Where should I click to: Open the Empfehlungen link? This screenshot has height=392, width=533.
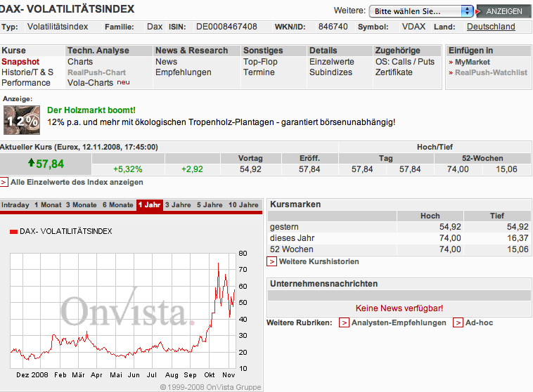(x=184, y=72)
